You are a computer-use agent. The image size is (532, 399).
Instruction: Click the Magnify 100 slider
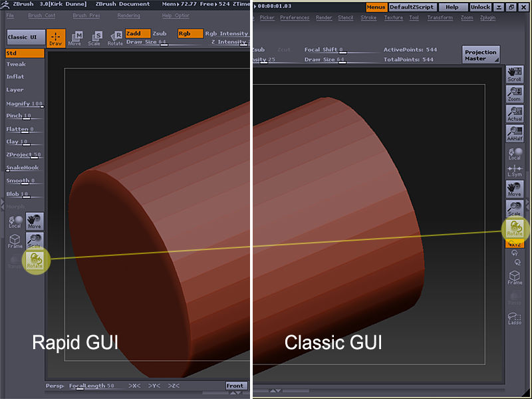(25, 104)
